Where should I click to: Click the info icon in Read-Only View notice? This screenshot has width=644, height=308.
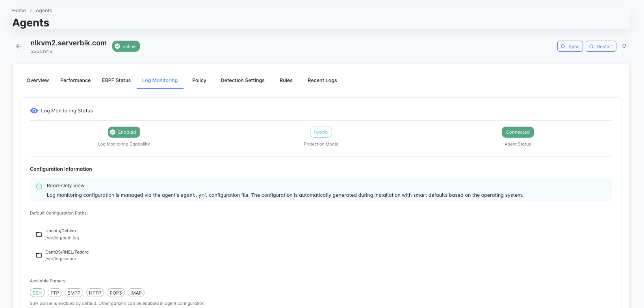(x=39, y=187)
